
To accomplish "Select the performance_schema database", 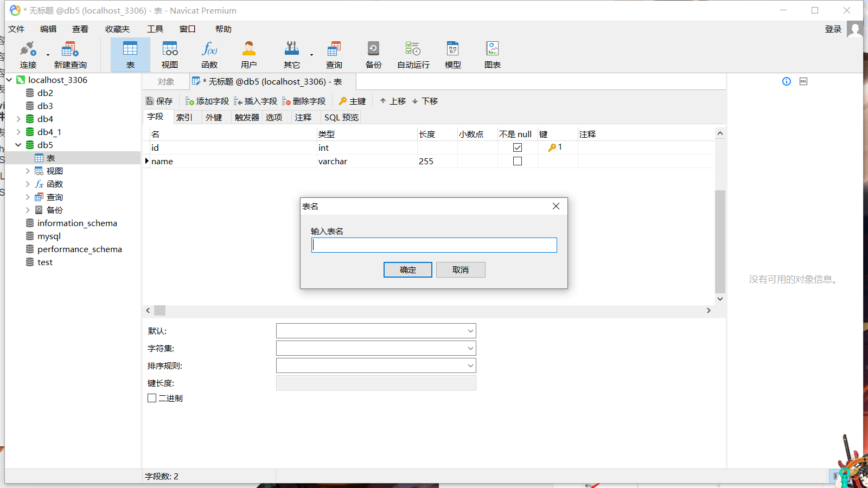I will coord(80,249).
